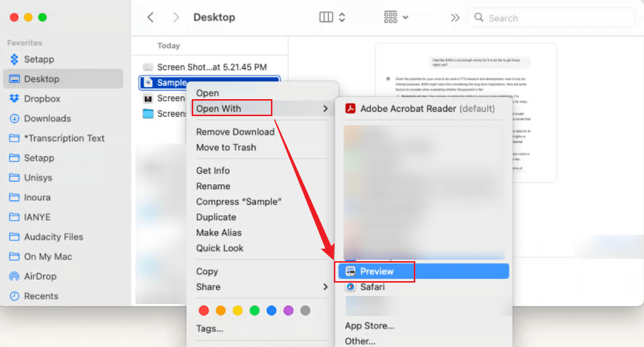Choose Preview from the Open With submenu
Screen dimensions: 644x347
coord(377,272)
